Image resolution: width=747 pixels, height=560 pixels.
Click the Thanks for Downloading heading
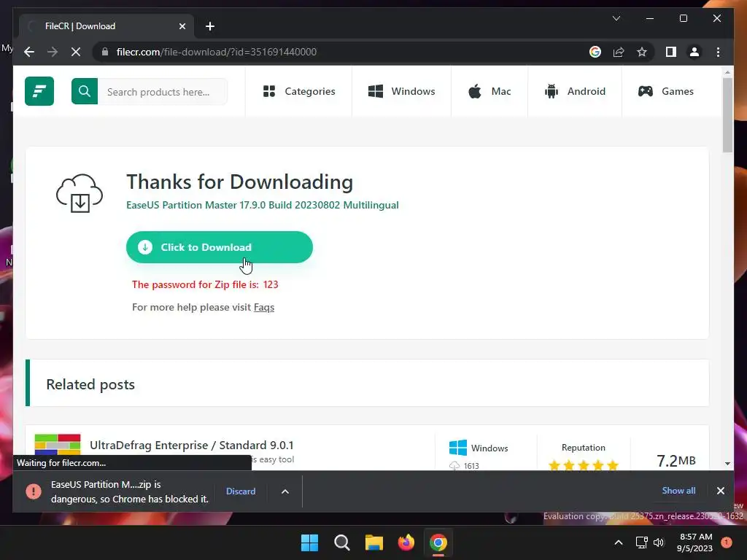point(239,182)
